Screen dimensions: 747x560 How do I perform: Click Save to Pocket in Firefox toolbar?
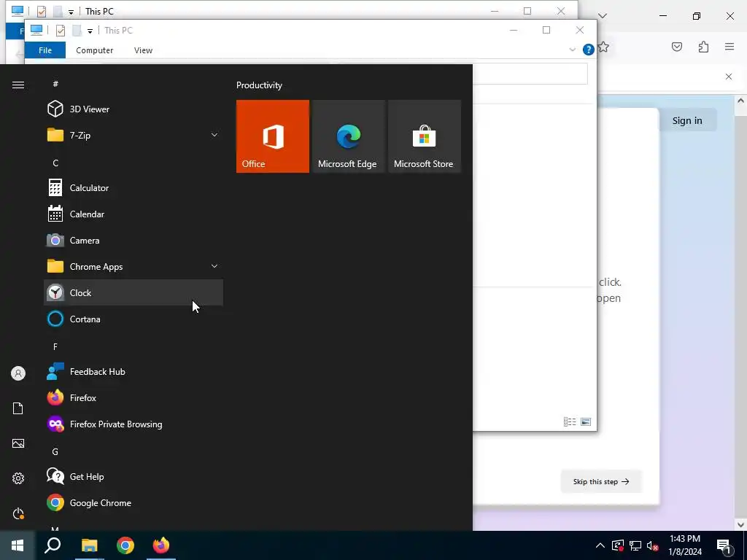[x=677, y=47]
